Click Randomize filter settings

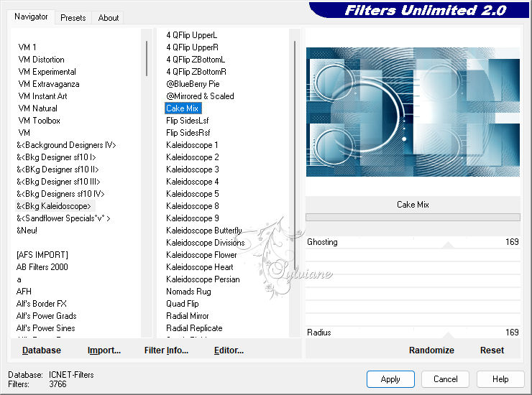click(x=431, y=350)
